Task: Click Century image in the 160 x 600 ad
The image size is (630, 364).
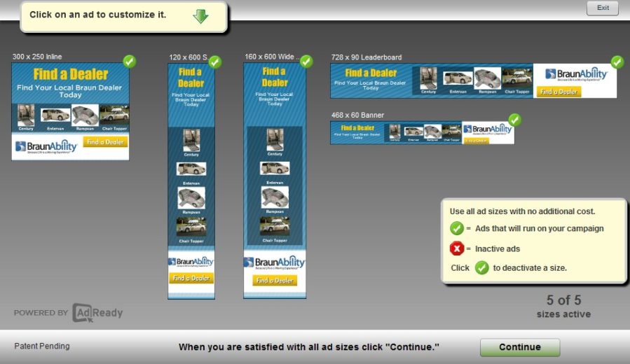Action: point(275,139)
